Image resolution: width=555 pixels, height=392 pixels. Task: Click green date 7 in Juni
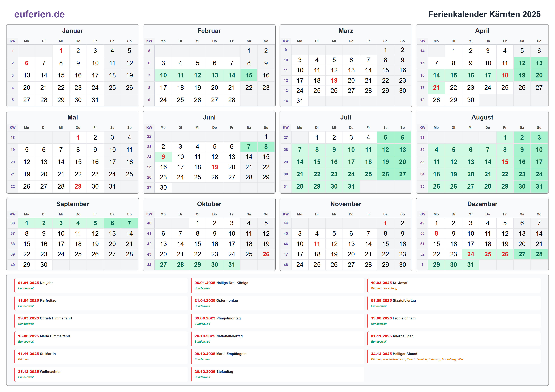[x=249, y=147]
